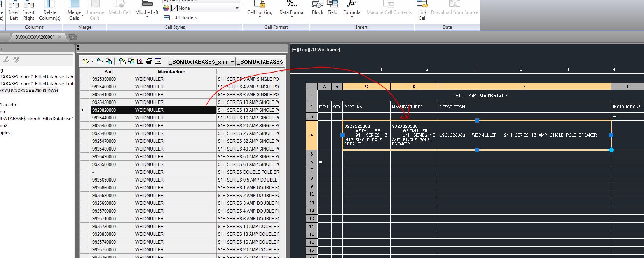Click the Insert panel title
Screen dimensions: 644x258
click(361, 27)
